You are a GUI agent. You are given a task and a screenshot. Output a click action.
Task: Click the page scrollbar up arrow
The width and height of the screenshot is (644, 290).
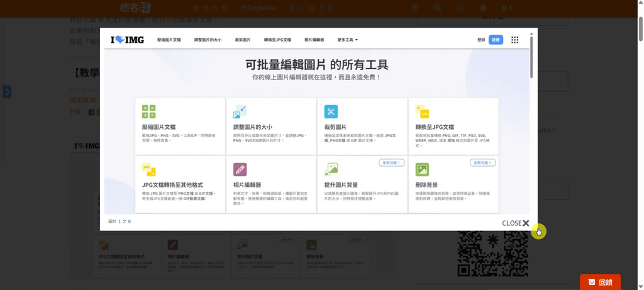640,3
